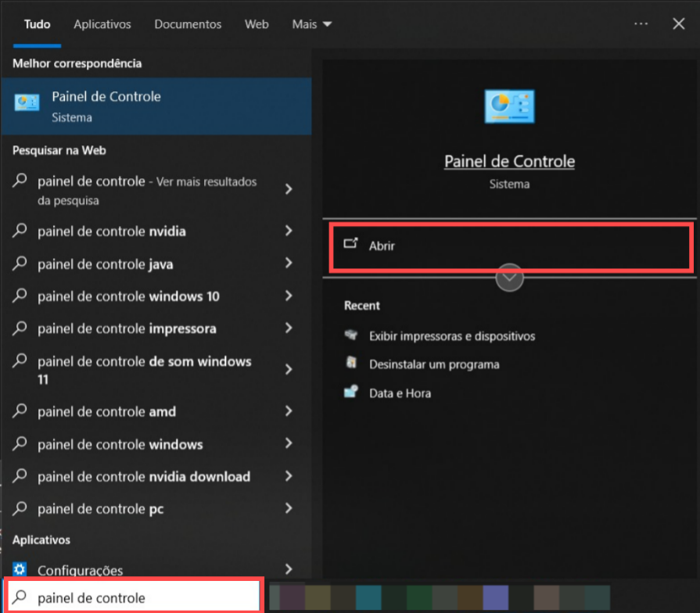Select the Web tab

click(x=257, y=24)
